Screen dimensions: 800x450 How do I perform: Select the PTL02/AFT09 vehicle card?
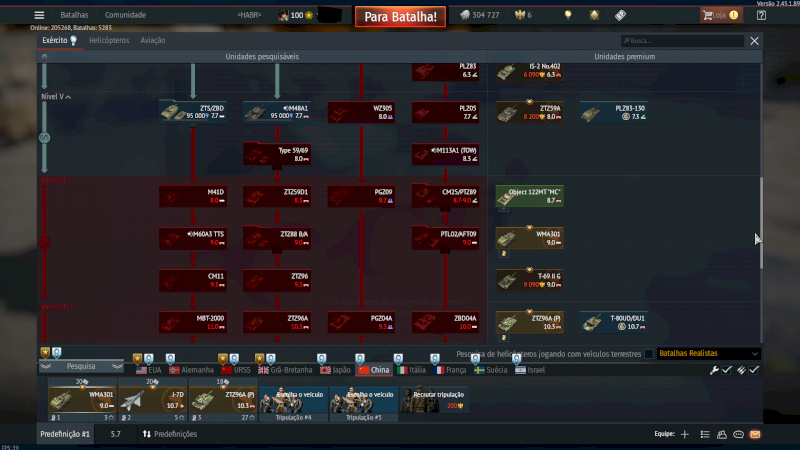(x=445, y=238)
